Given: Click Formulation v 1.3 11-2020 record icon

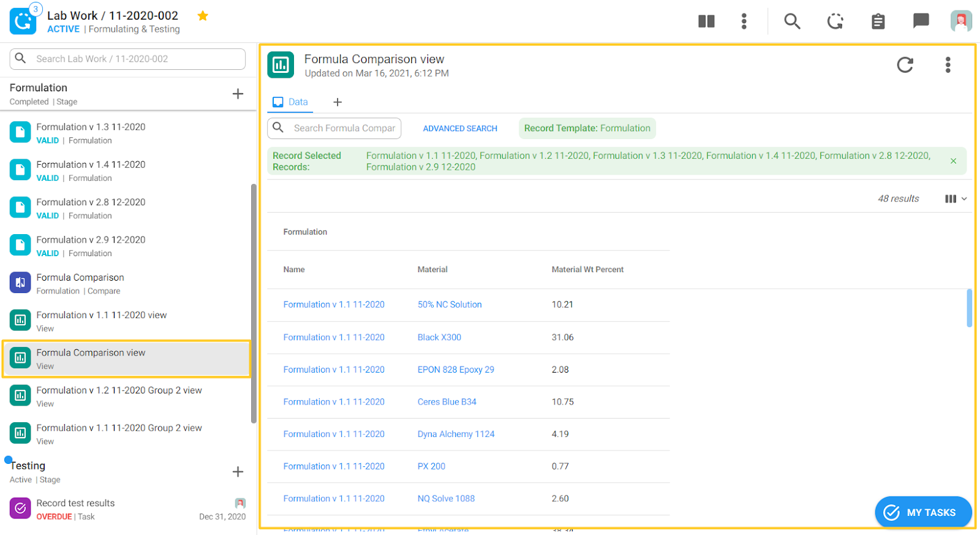Looking at the screenshot, I should tap(20, 132).
